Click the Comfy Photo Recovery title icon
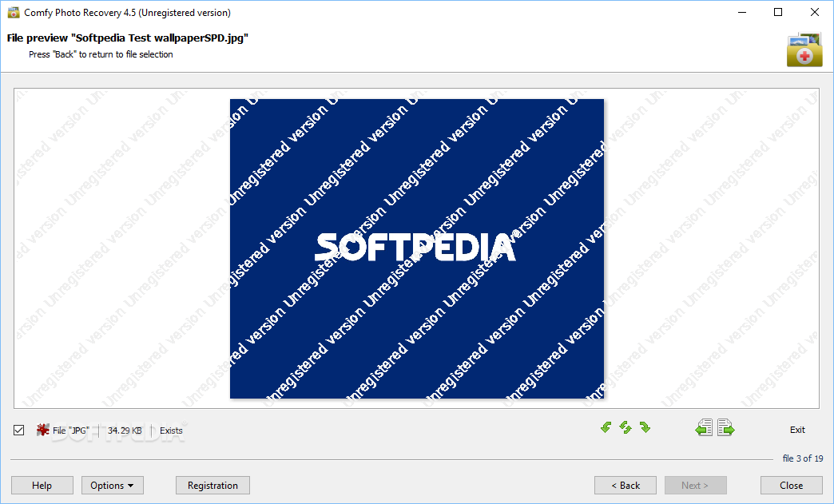The image size is (834, 504). coord(14,12)
